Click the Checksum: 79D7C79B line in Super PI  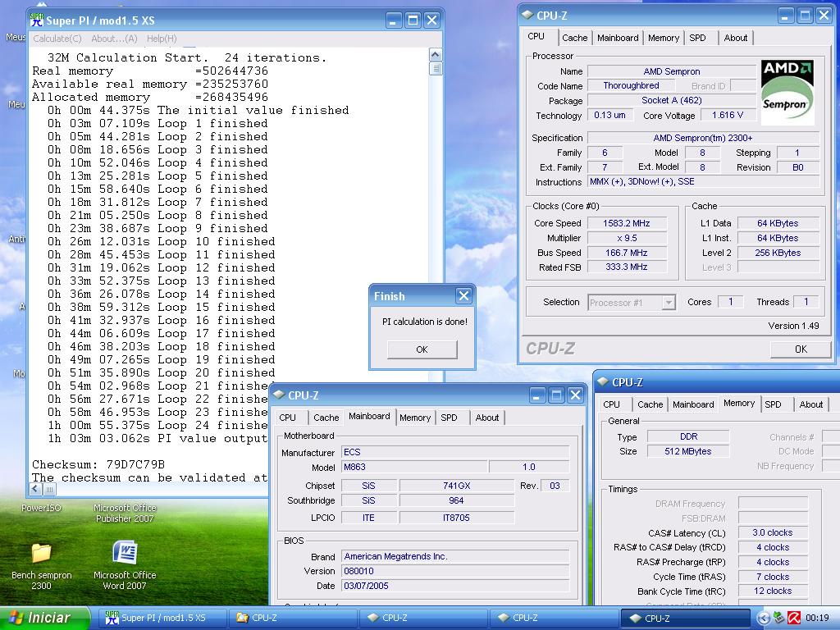click(98, 464)
